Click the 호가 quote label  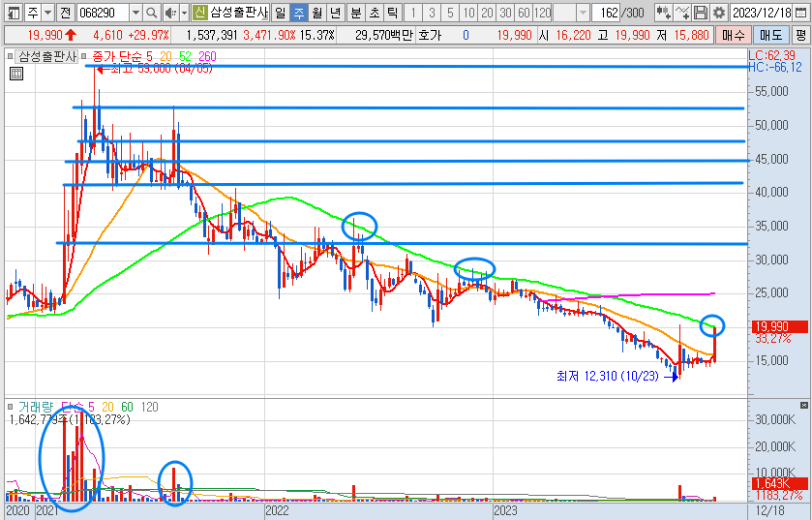coord(430,35)
